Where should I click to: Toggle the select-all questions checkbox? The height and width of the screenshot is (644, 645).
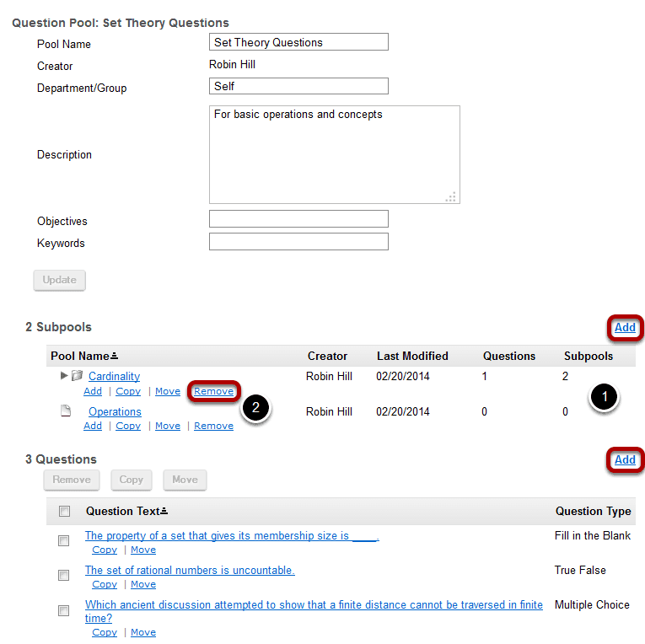(x=64, y=512)
